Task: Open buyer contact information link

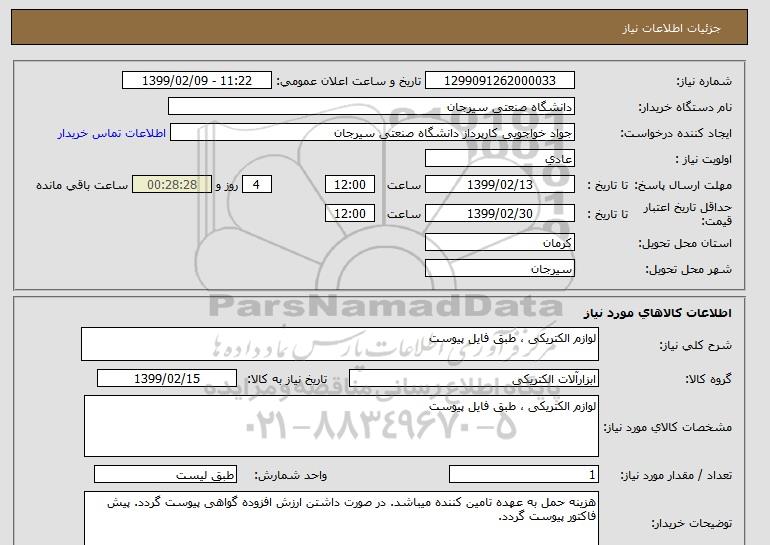Action: click(x=111, y=133)
